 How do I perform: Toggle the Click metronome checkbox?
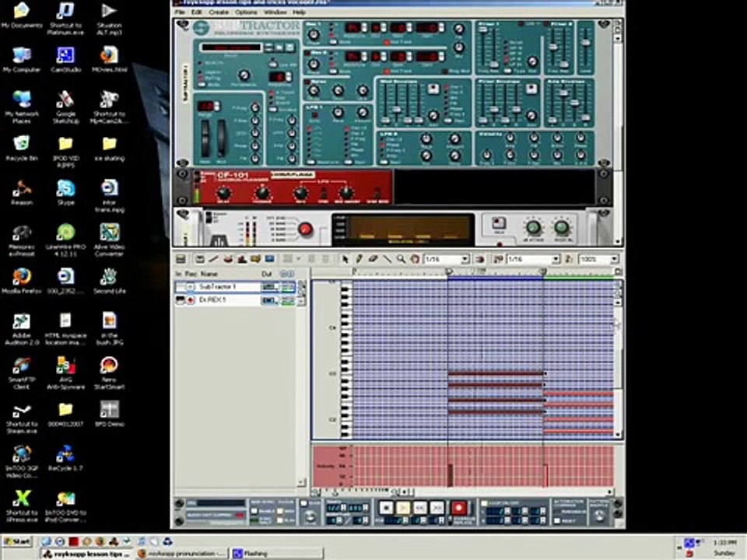pos(305,503)
